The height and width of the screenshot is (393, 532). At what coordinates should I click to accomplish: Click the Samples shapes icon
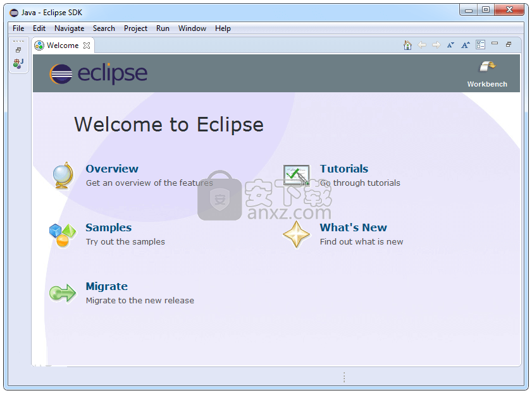63,235
